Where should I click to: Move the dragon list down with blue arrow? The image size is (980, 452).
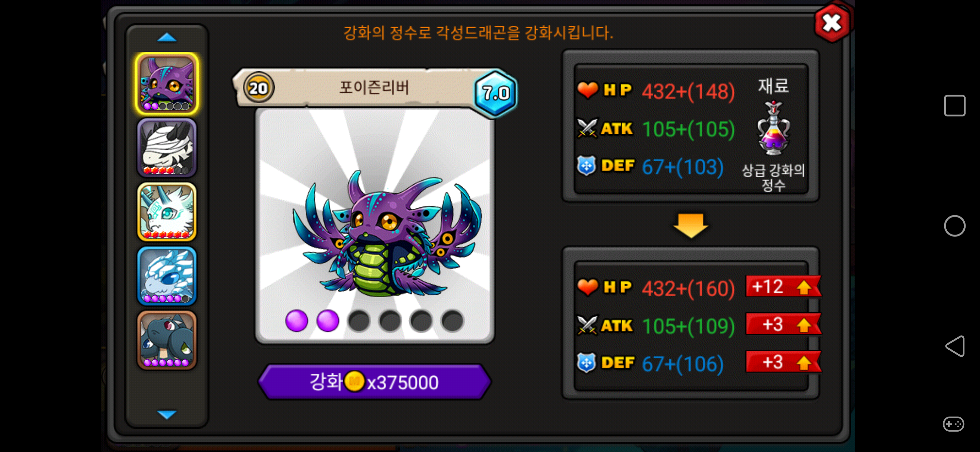tap(166, 414)
